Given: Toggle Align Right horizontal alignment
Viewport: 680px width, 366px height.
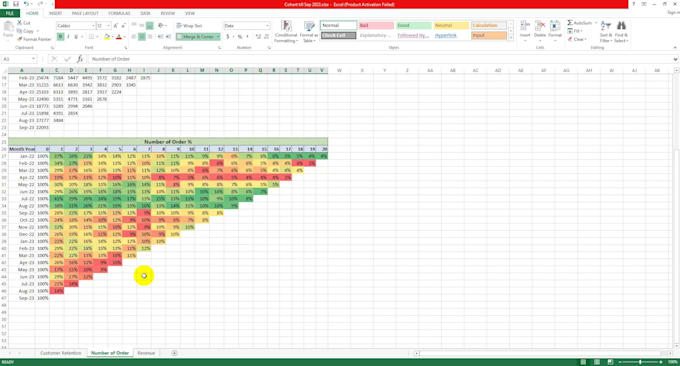Looking at the screenshot, I should point(150,37).
